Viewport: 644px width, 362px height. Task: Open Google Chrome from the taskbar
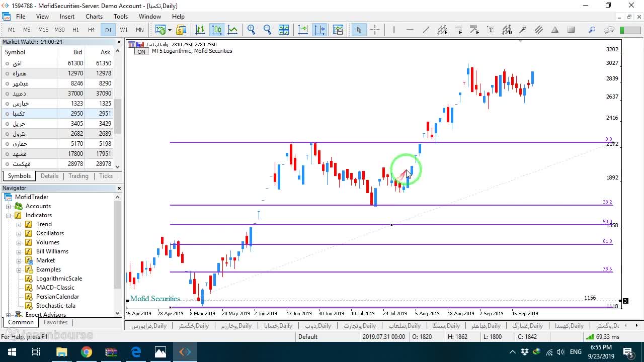pyautogui.click(x=87, y=352)
